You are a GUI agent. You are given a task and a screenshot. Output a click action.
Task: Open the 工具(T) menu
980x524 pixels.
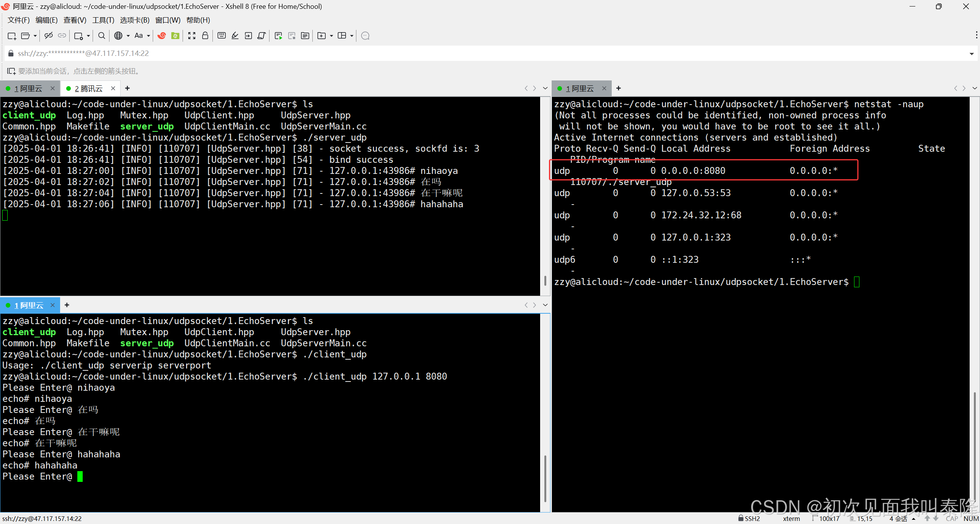103,20
